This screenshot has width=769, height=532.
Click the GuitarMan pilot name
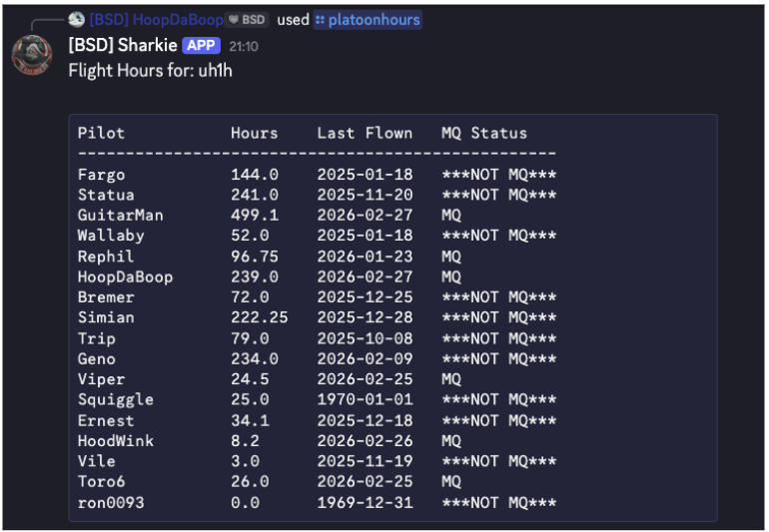(x=120, y=215)
